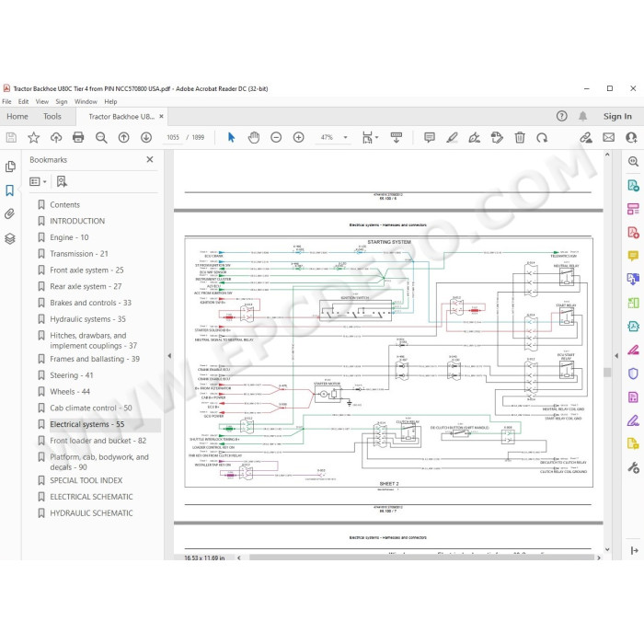Open the Attachments paperclip panel
This screenshot has height=644, width=644.
coord(10,214)
